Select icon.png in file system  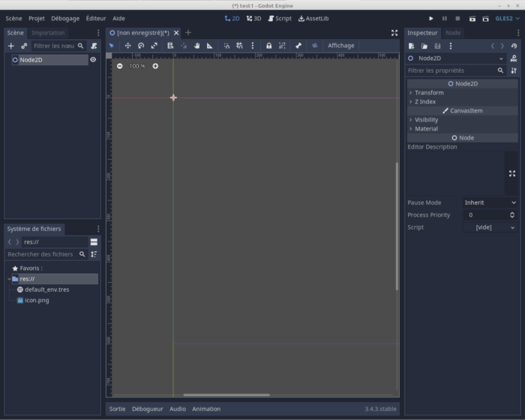click(x=37, y=300)
